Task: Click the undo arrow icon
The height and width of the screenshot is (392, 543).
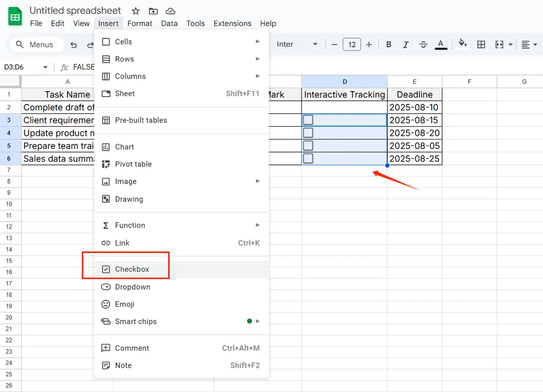Action: click(x=74, y=45)
